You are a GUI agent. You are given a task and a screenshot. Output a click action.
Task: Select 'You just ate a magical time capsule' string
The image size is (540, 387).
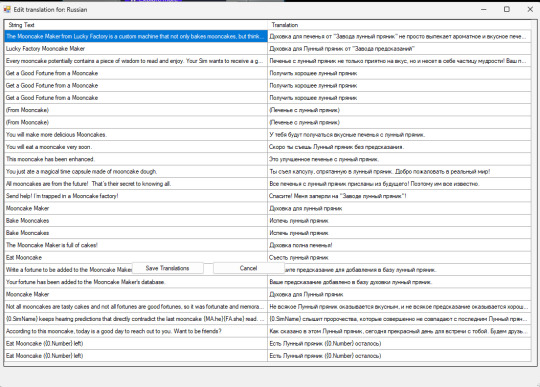(136, 171)
